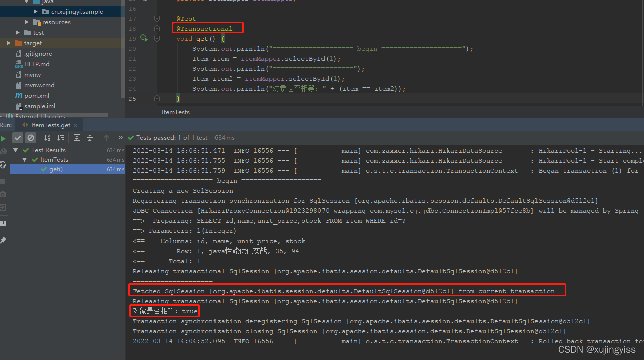Go to previous failed test arrow
Screen dimensions: 644x360
pyautogui.click(x=106, y=138)
